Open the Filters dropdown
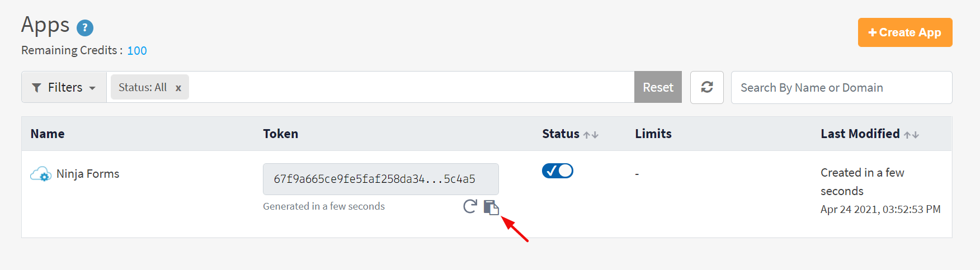980x270 pixels. click(64, 87)
